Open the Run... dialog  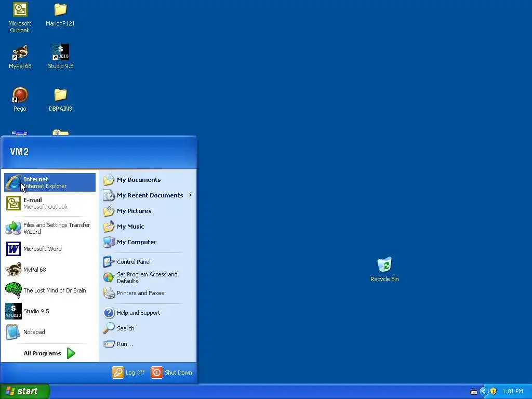(148, 344)
